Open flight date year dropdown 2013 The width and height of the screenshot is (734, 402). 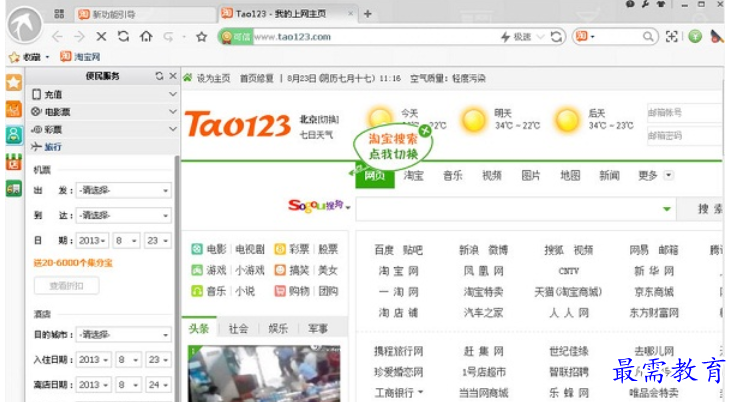92,241
